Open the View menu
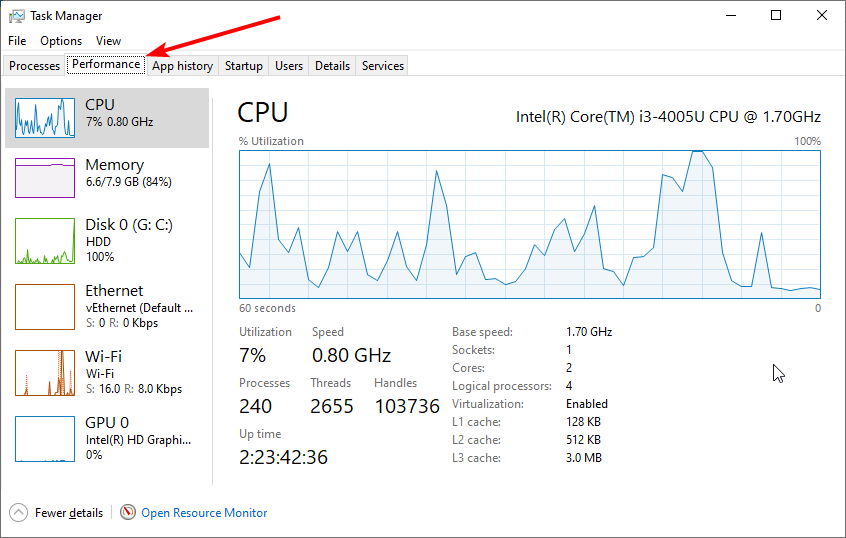The image size is (846, 538). click(108, 41)
